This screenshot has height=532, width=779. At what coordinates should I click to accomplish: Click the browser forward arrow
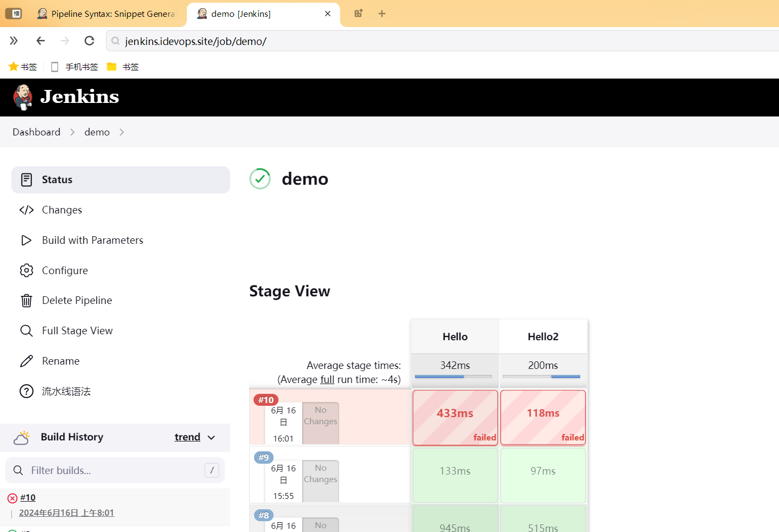click(x=65, y=41)
